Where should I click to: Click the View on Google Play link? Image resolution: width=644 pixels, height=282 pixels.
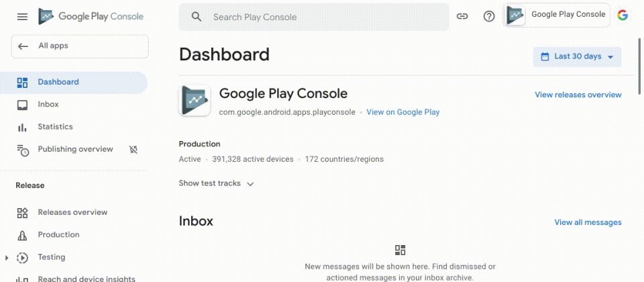(403, 112)
